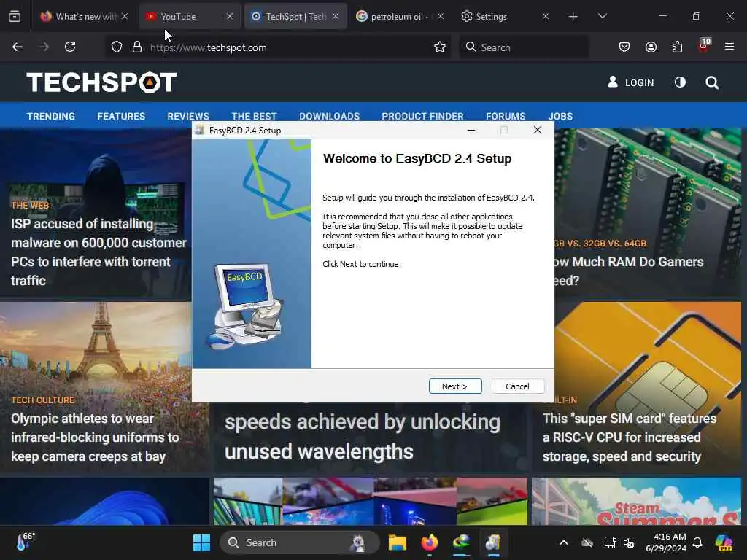Go back to previous page
This screenshot has width=747, height=560.
(18, 47)
